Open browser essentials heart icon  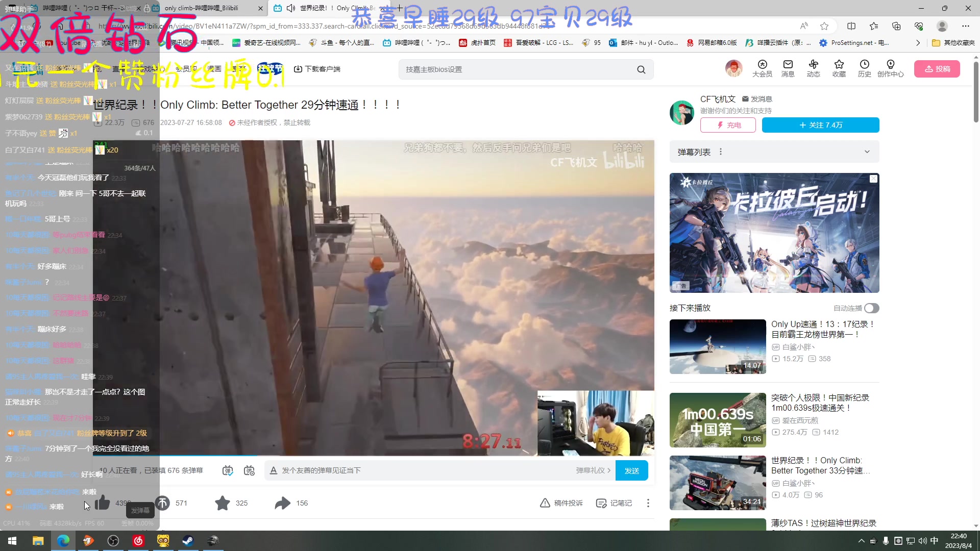pyautogui.click(x=919, y=26)
